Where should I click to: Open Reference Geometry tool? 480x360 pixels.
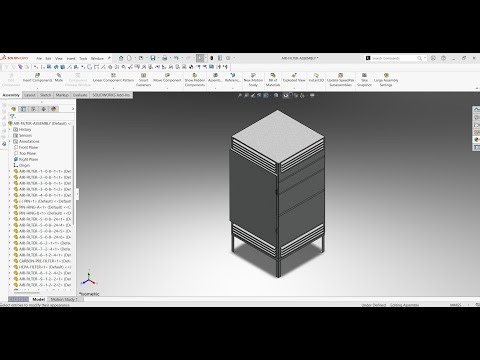coord(233,78)
